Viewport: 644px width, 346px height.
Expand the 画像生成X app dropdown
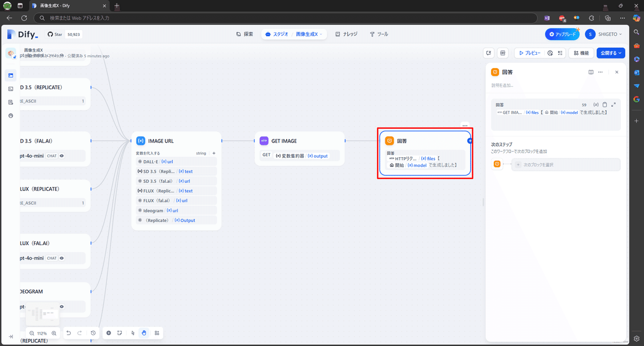click(309, 34)
